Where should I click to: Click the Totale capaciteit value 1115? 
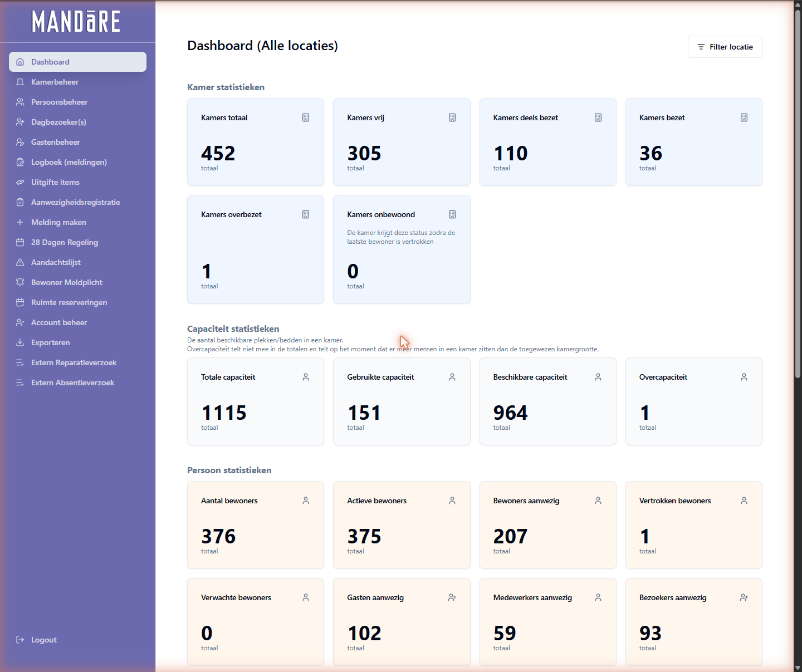coord(224,413)
